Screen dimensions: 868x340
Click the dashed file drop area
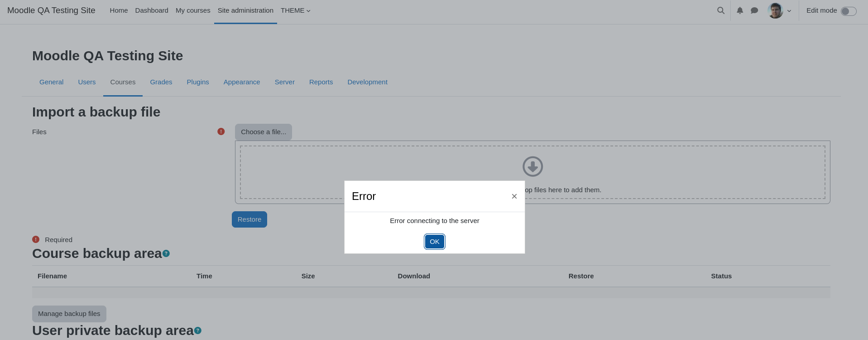click(532, 172)
